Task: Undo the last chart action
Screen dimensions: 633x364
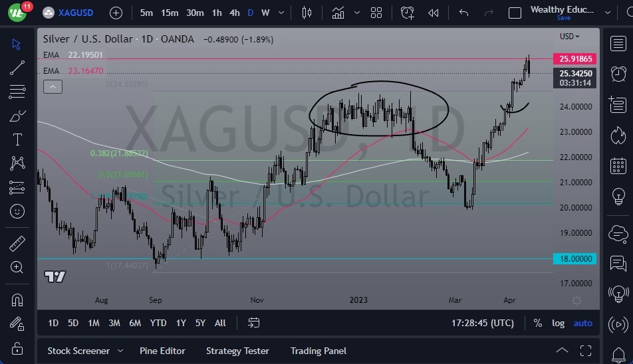Action: (463, 13)
